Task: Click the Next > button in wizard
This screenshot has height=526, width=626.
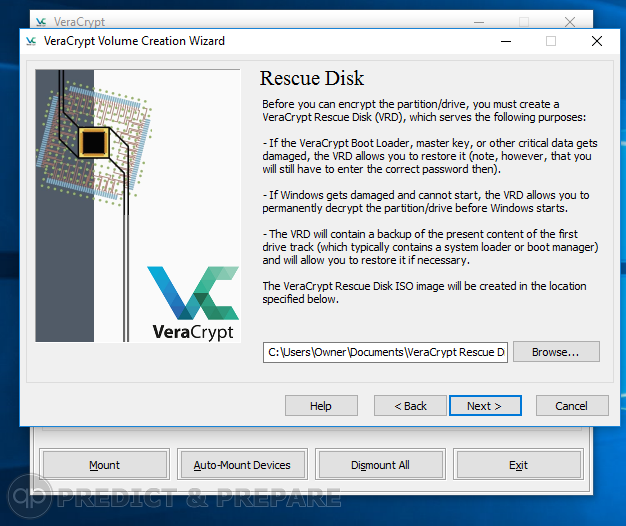Action: (485, 405)
